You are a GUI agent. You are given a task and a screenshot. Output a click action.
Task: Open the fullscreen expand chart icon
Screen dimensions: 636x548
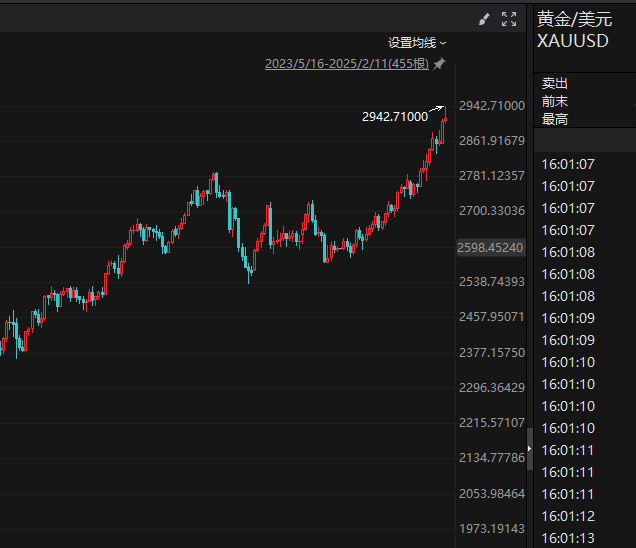(x=509, y=19)
